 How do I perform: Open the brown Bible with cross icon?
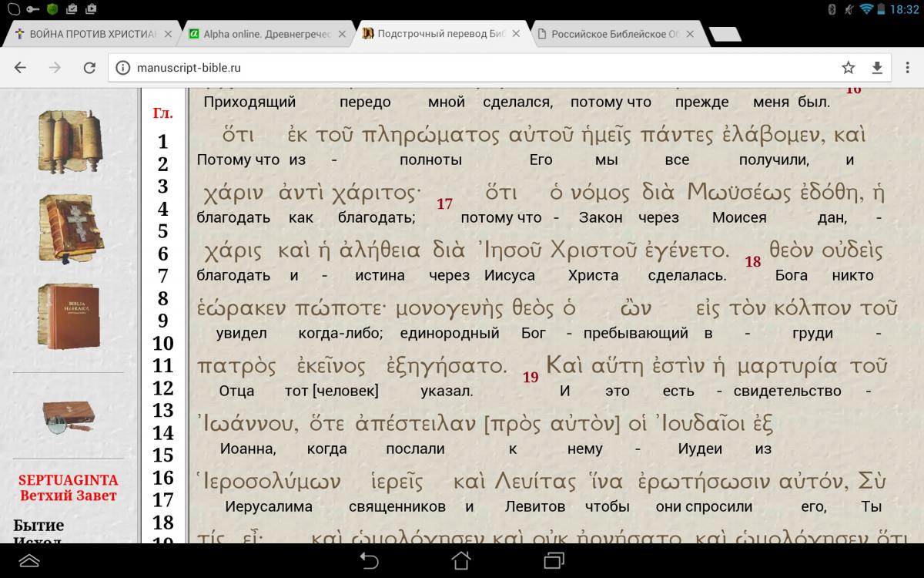pyautogui.click(x=69, y=227)
